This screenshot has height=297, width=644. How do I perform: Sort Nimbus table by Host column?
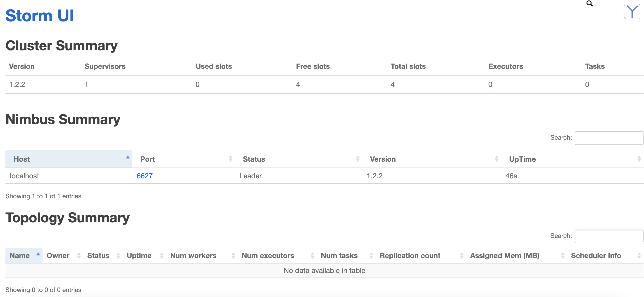[69, 159]
